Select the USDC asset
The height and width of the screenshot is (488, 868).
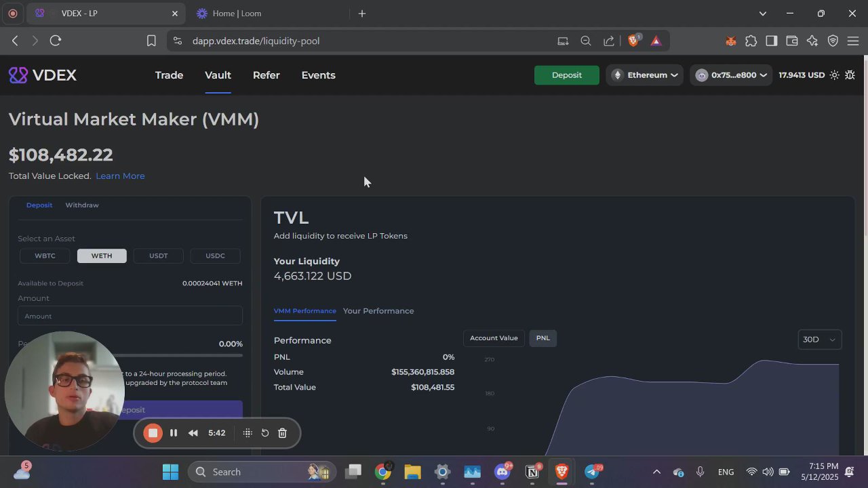coord(215,256)
